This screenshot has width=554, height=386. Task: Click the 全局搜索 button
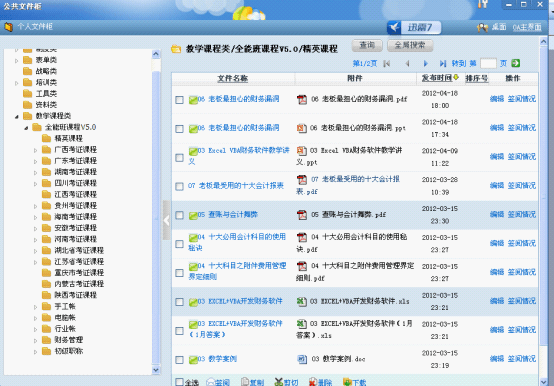[410, 45]
